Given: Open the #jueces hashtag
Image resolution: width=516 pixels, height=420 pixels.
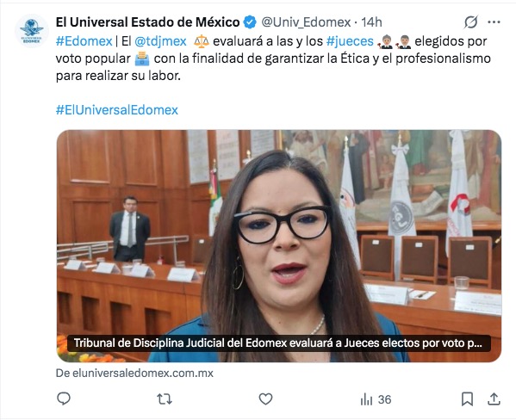Looking at the screenshot, I should (350, 41).
